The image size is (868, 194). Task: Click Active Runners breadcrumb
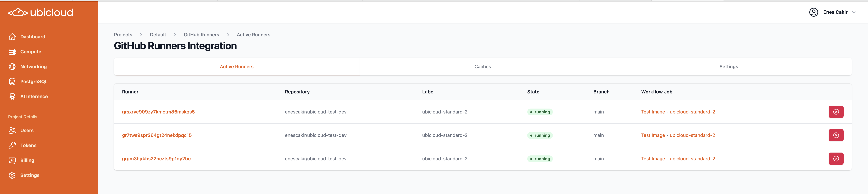tap(253, 35)
